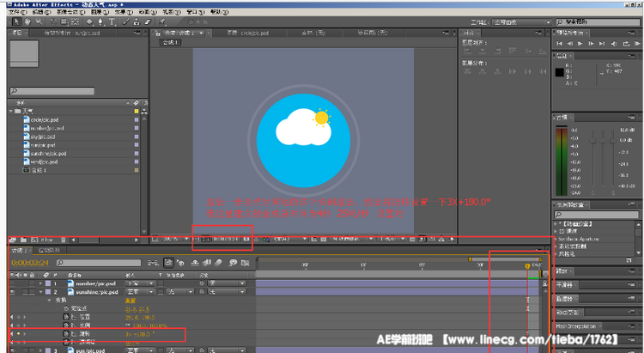This screenshot has width=644, height=353.
Task: Click RAM preview button in preview panel
Action: click(x=637, y=43)
